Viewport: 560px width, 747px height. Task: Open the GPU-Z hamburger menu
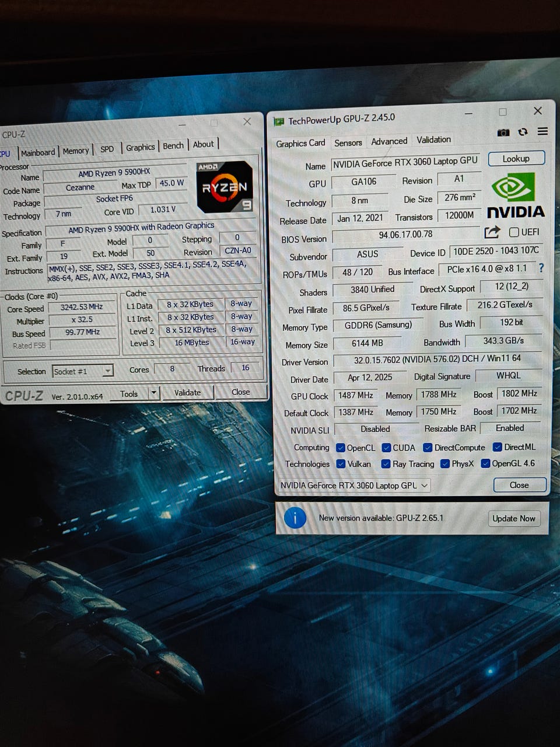pos(542,131)
